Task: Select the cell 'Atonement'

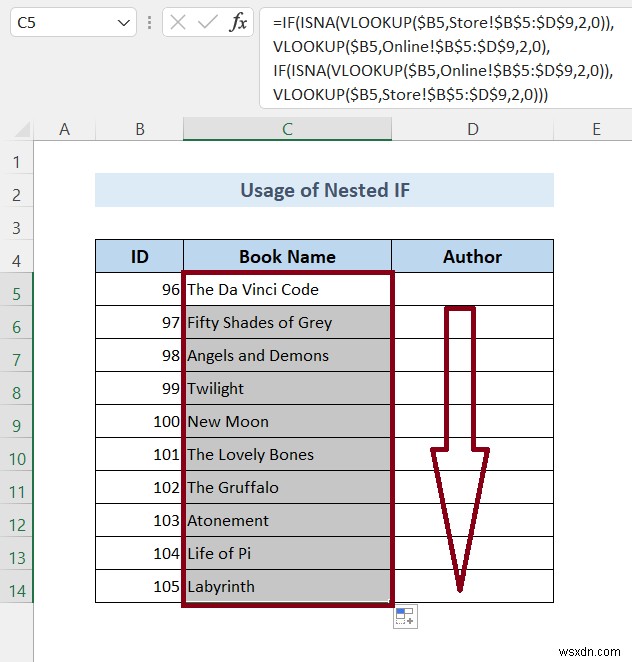Action: click(x=287, y=520)
